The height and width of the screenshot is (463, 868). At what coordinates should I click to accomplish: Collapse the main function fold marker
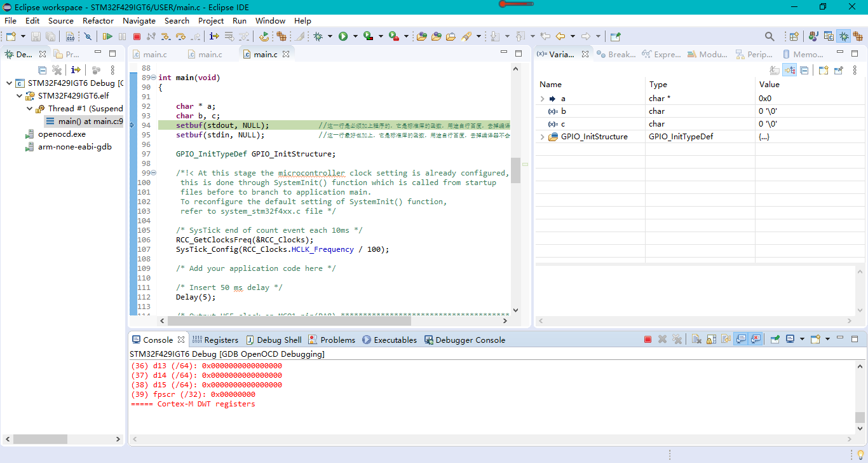(x=154, y=78)
